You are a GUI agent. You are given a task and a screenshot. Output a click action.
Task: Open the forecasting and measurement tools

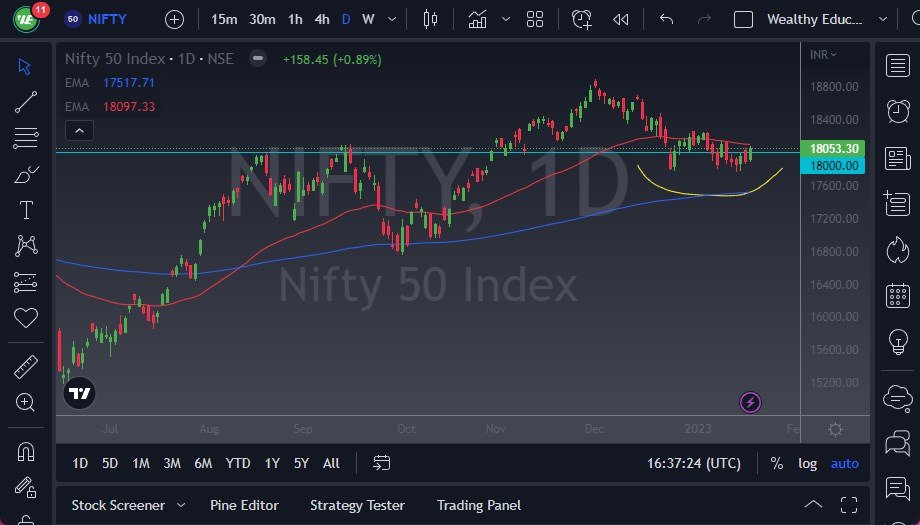click(x=26, y=282)
